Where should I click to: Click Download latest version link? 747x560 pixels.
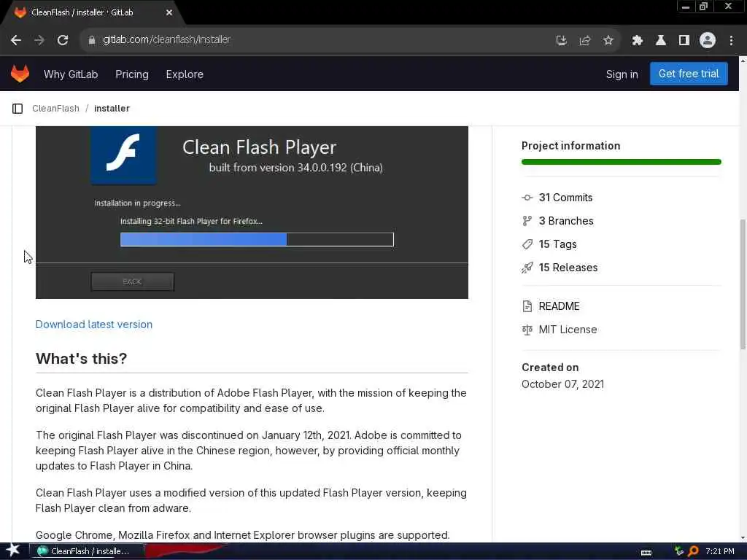point(94,324)
